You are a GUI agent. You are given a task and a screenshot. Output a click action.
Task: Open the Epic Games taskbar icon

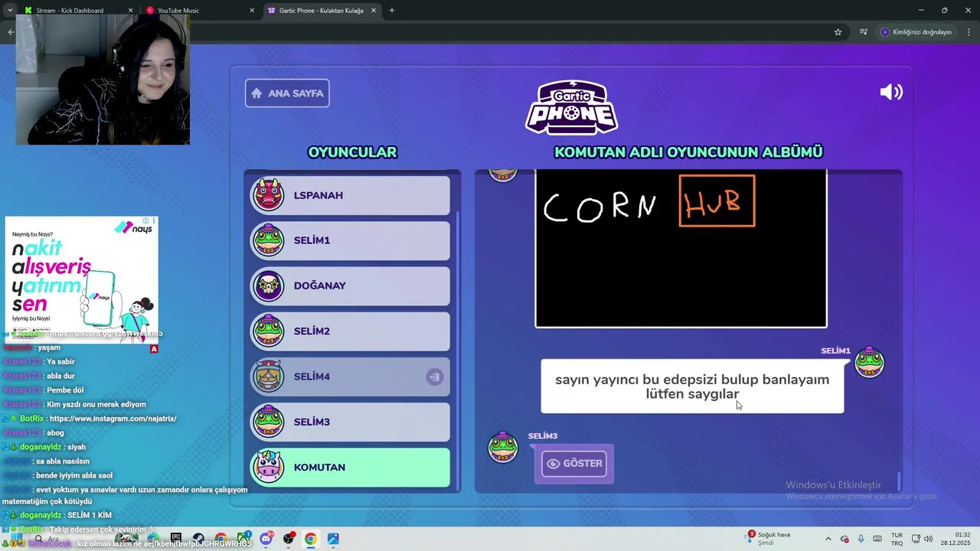176,539
